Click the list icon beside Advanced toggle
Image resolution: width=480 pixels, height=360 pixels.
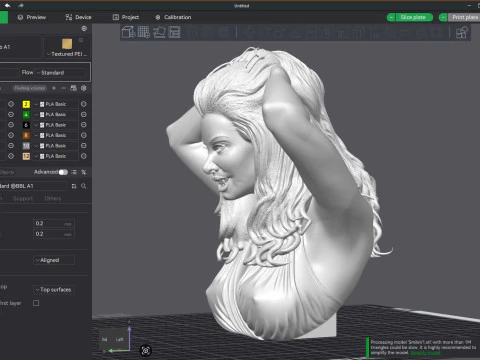pos(74,172)
